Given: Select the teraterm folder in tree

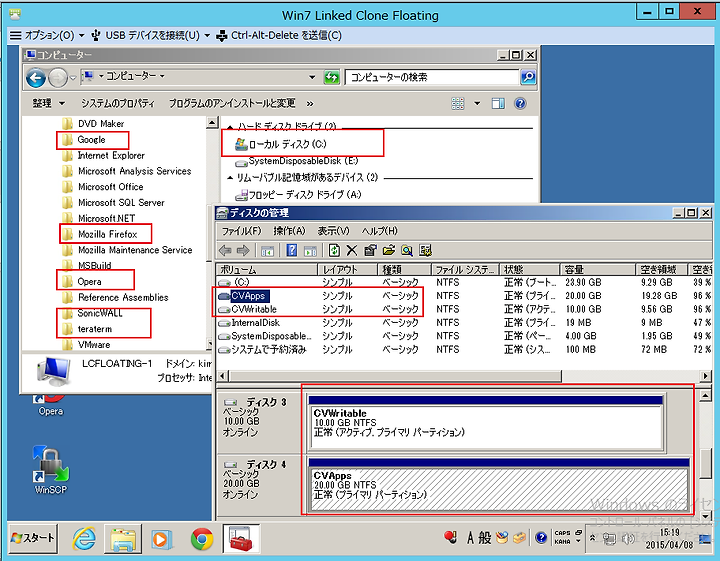Looking at the screenshot, I should 95,329.
